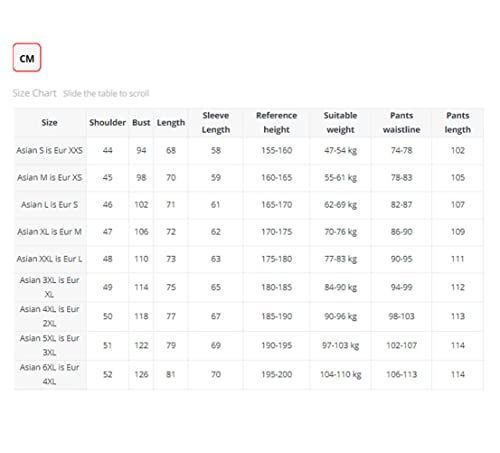Image resolution: width=500 pixels, height=453 pixels.
Task: Click weight cell '77-83 kg'
Action: click(340, 259)
